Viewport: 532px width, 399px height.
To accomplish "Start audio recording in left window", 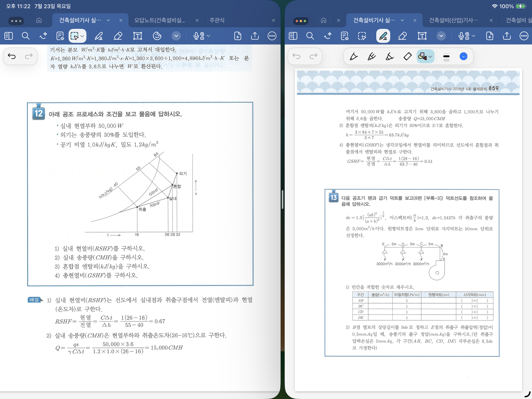I will [x=199, y=36].
